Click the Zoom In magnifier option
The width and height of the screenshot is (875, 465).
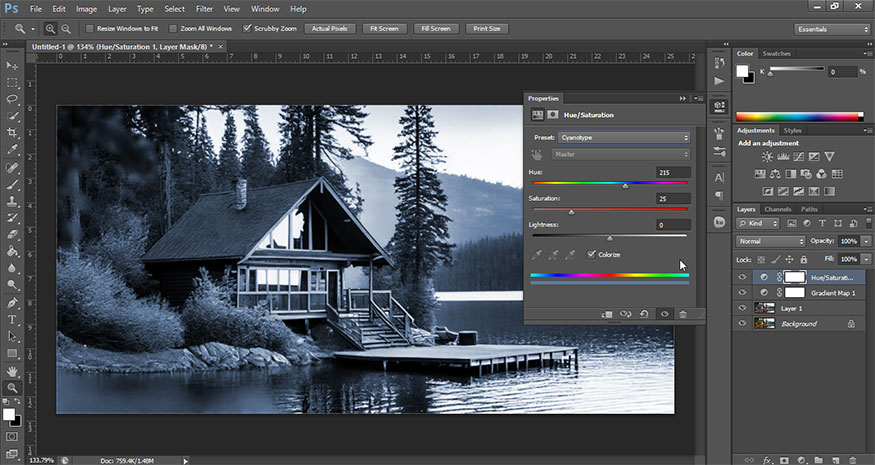tap(51, 28)
